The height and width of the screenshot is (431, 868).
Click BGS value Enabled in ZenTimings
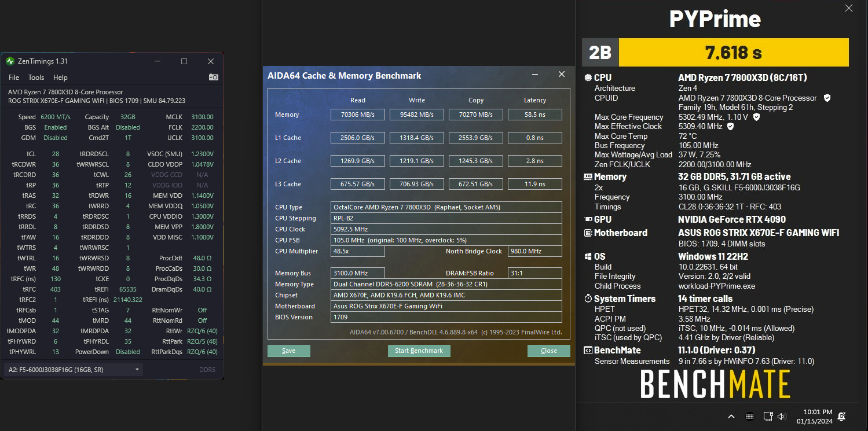click(x=55, y=127)
